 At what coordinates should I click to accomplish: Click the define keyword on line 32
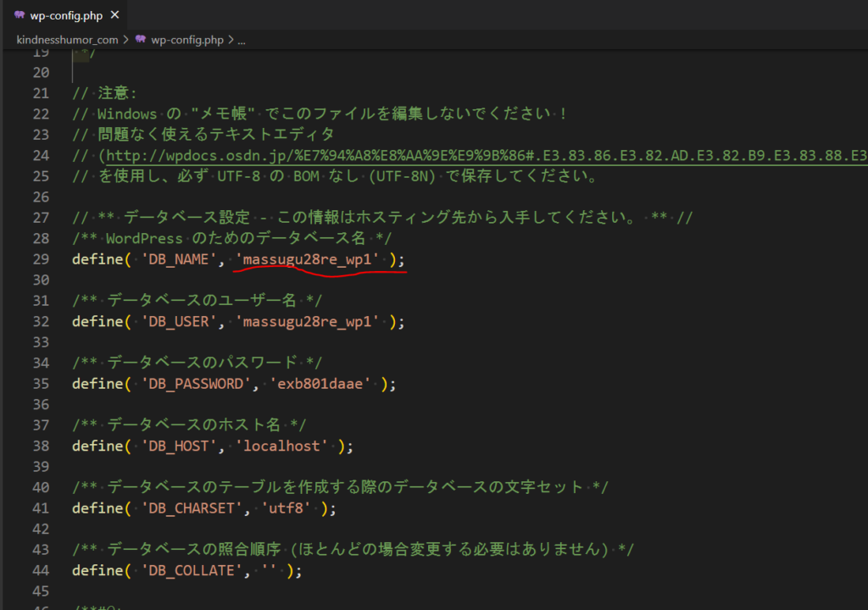point(98,322)
